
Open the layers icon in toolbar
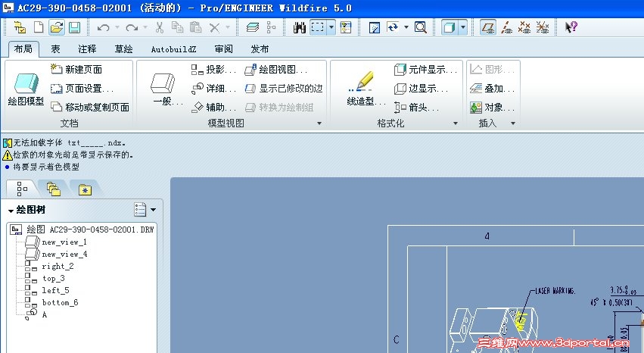(253, 27)
